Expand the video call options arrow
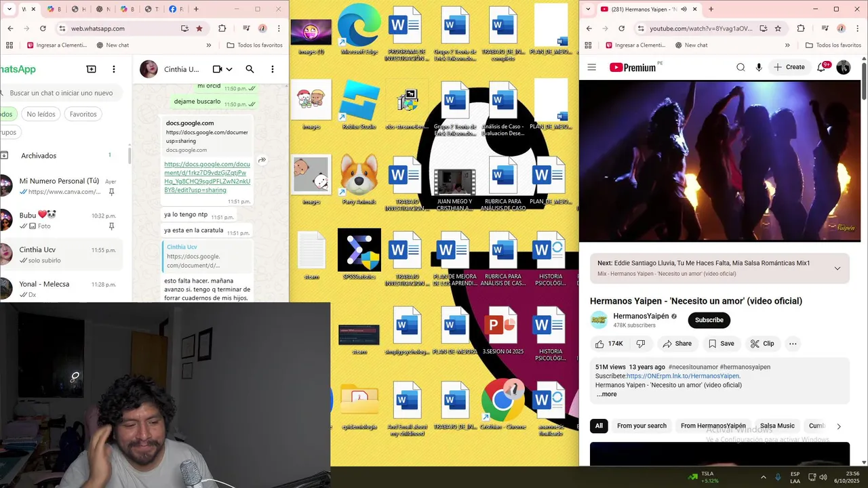Viewport: 868px width, 488px height. (229, 69)
